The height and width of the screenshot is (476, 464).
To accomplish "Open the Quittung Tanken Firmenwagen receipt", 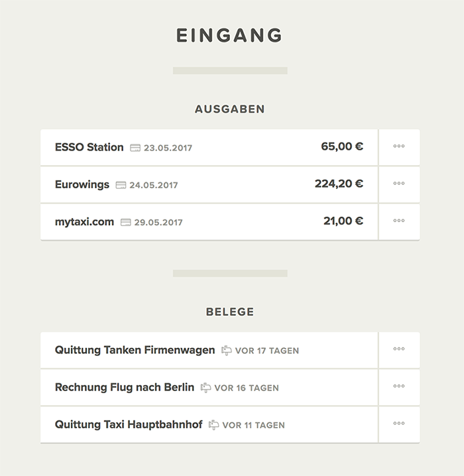I will (x=209, y=350).
